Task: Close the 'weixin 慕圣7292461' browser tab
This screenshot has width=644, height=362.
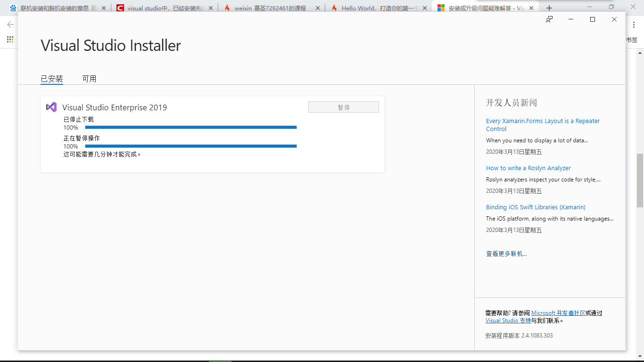Action: (x=317, y=8)
